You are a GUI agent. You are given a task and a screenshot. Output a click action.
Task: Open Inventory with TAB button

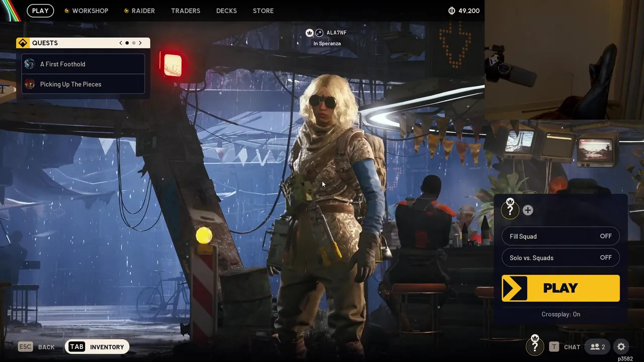[97, 347]
